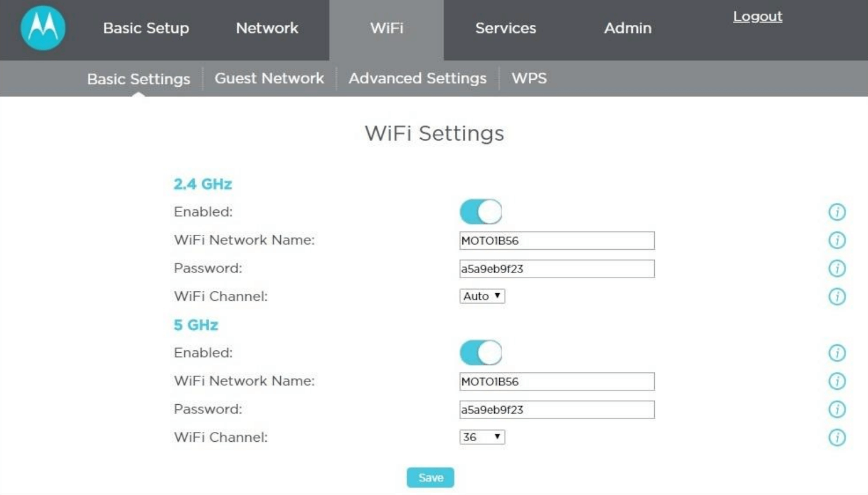This screenshot has height=495, width=868.
Task: Click the 2.4 GHz WiFi Network Name field
Action: pos(557,241)
